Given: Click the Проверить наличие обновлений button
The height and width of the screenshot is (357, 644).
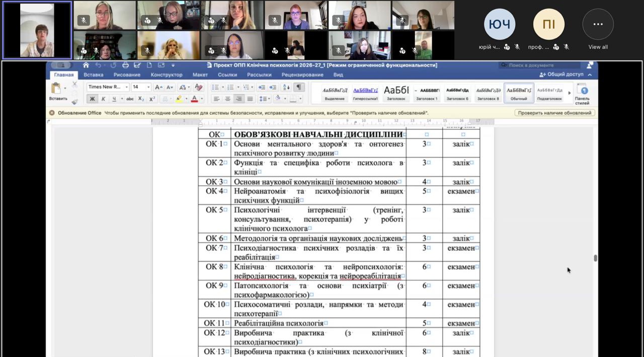Looking at the screenshot, I should tap(554, 113).
